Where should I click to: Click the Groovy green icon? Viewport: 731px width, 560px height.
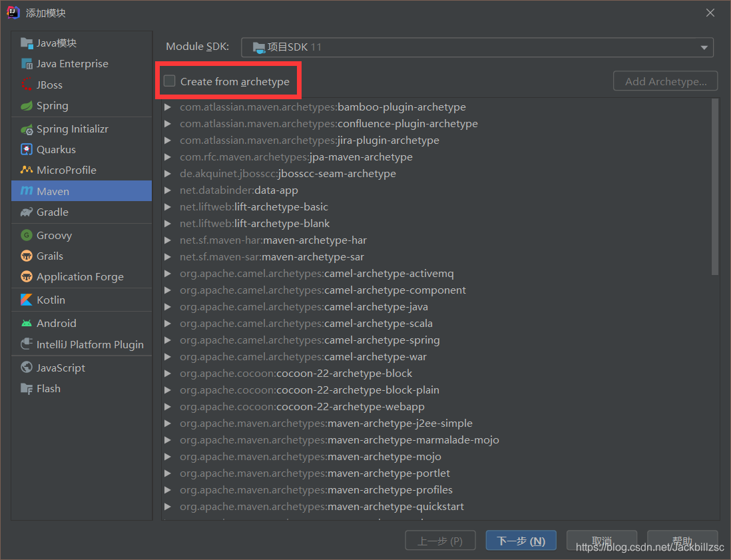(27, 236)
